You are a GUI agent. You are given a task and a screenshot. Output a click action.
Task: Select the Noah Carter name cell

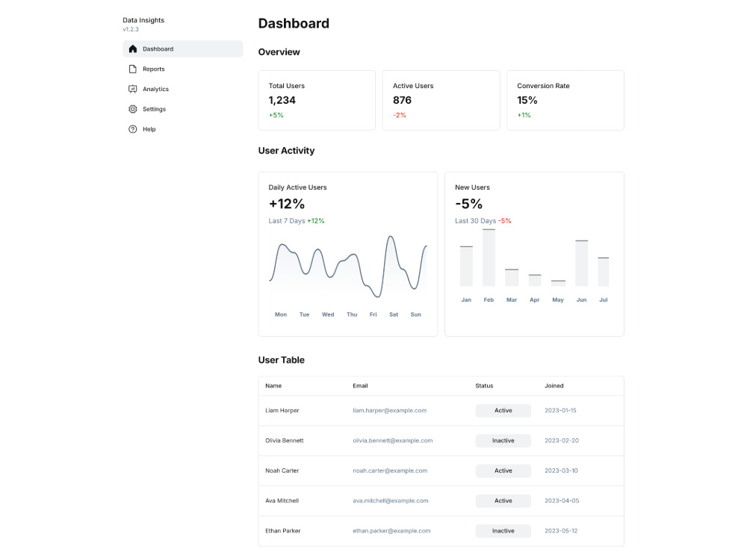tap(282, 471)
